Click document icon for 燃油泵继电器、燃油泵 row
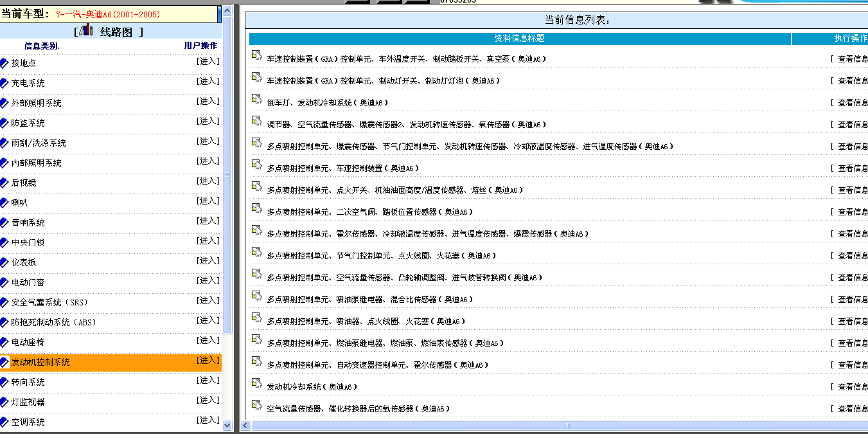The width and height of the screenshot is (868, 434). [x=257, y=339]
